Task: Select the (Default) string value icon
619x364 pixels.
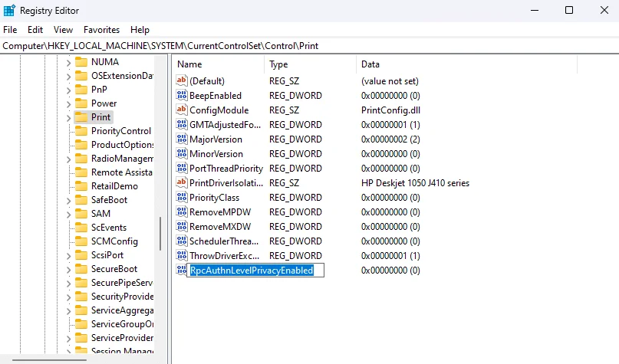Action: (x=182, y=80)
